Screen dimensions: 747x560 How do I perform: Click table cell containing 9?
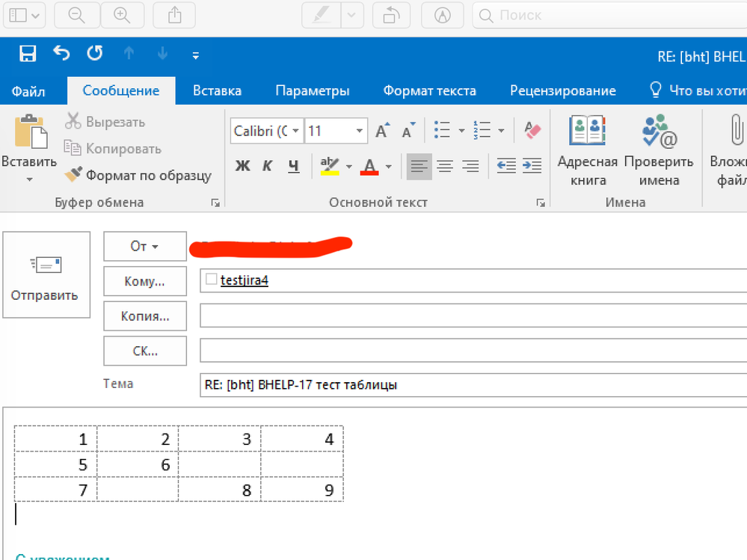tap(302, 490)
